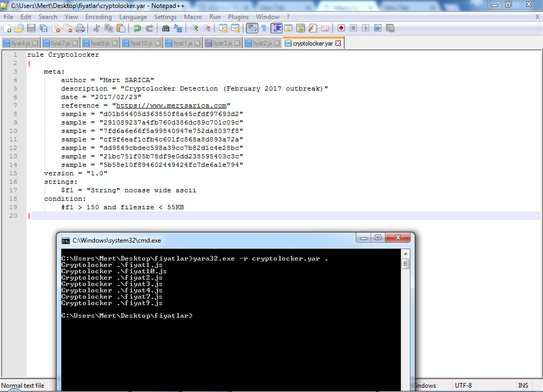Switch to the fiyat9.js tab

point(100,43)
